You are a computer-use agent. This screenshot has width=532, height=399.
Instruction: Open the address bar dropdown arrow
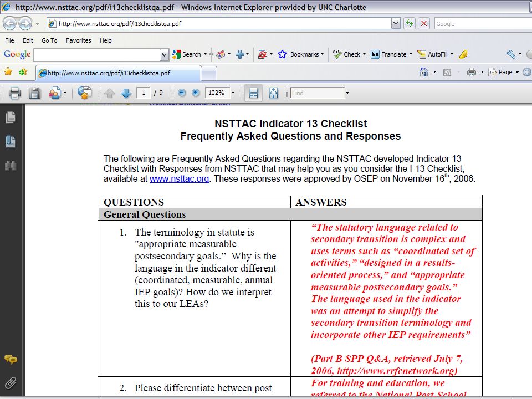(396, 23)
